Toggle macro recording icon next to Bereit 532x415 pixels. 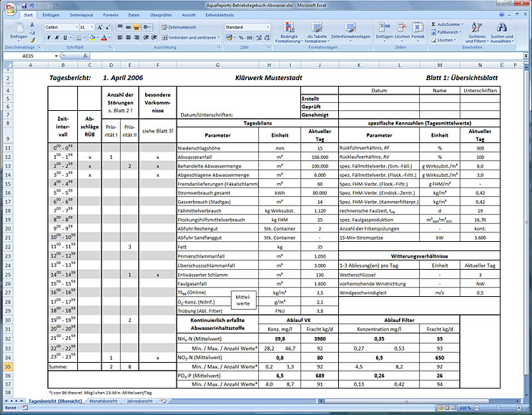25,408
